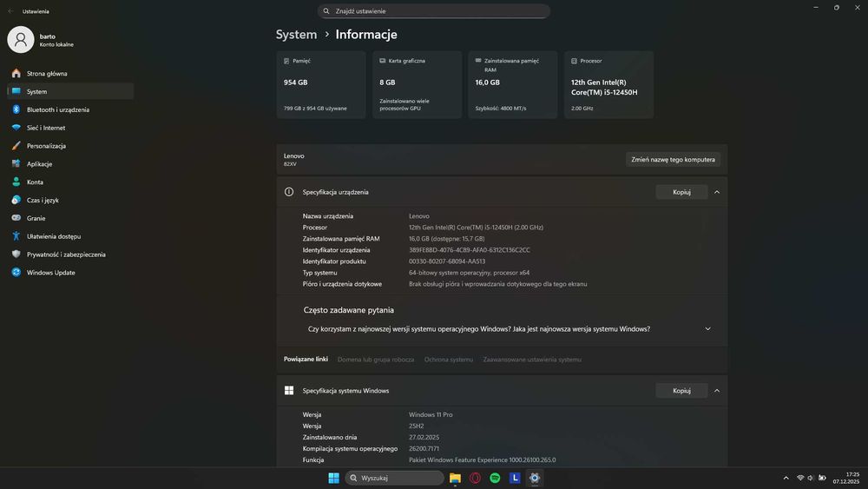Click the Windows logo in specification header
The image size is (868, 489).
tap(289, 391)
